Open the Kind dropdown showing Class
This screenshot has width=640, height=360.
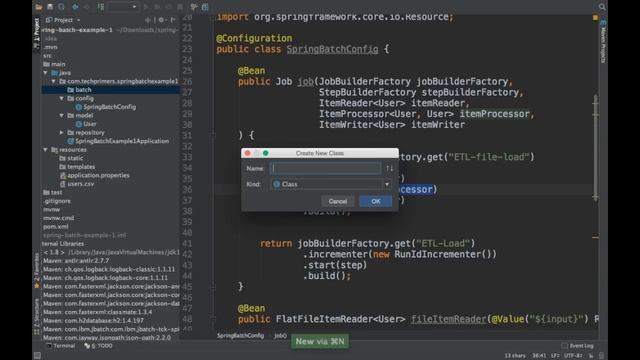point(331,184)
